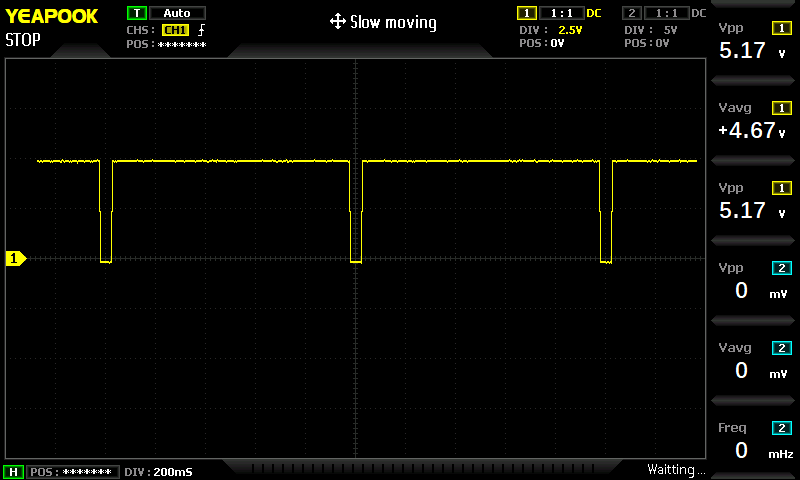Viewport: 800px width, 480px height.
Task: Click the channel 2 badge beside Freq
Action: tap(780, 428)
